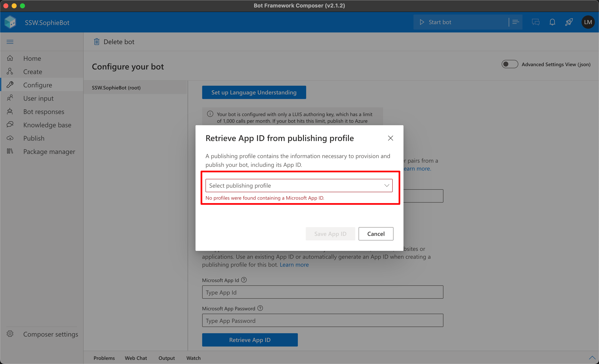Click the Type App Id field

[x=322, y=292]
